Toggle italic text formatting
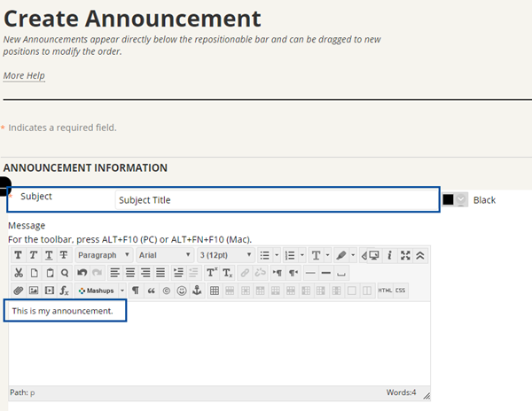This screenshot has height=411, width=532. 34,255
